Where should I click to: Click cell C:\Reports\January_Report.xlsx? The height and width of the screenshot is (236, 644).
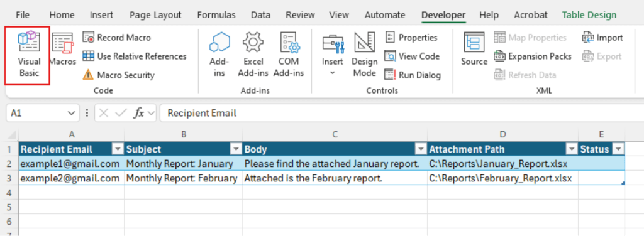click(502, 164)
